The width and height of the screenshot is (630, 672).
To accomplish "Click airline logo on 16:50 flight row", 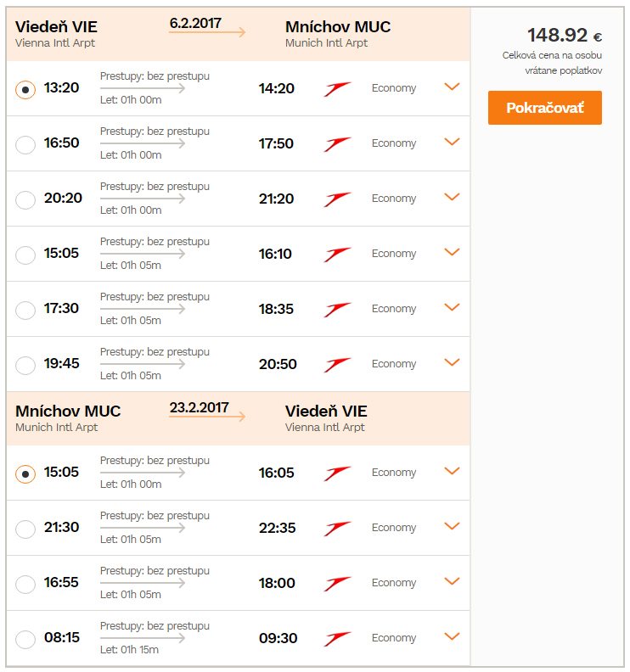I will tap(337, 144).
